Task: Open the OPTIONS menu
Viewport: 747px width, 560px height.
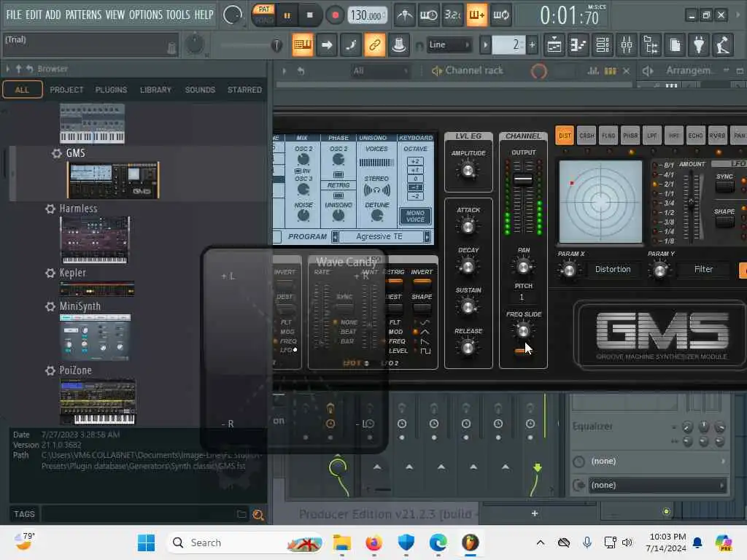Action: (x=146, y=15)
